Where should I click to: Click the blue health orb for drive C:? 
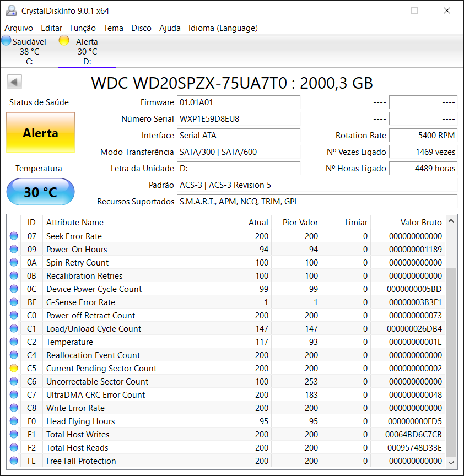6,40
